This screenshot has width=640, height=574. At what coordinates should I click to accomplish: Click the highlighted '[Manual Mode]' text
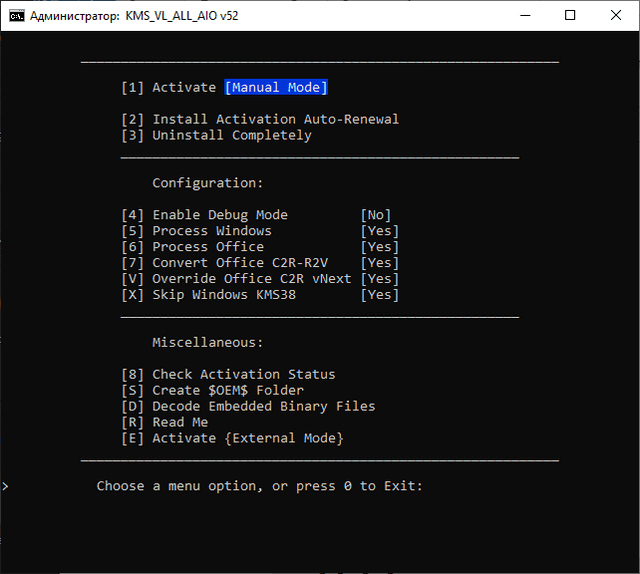coord(276,87)
